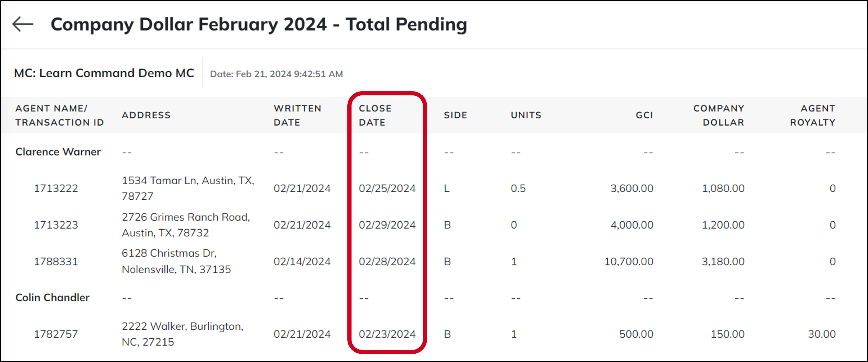Sort by the Side column
Viewport: 868px width, 362px height.
click(x=455, y=115)
